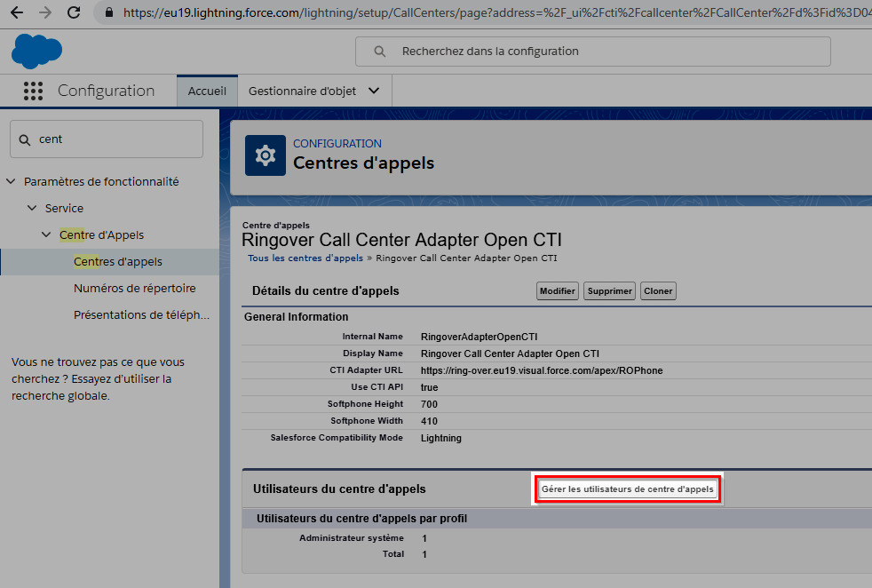The height and width of the screenshot is (588, 872).
Task: Open Numéros de répertoire sidebar entry
Action: (x=135, y=288)
